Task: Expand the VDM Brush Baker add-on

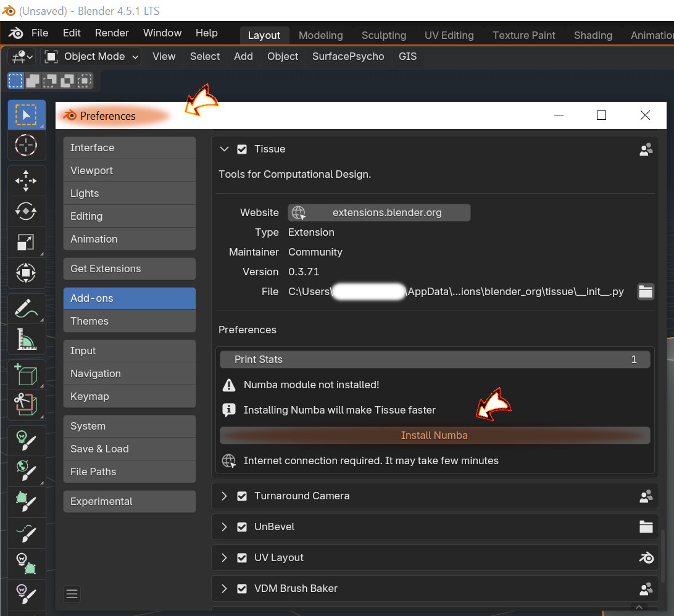Action: coord(224,589)
